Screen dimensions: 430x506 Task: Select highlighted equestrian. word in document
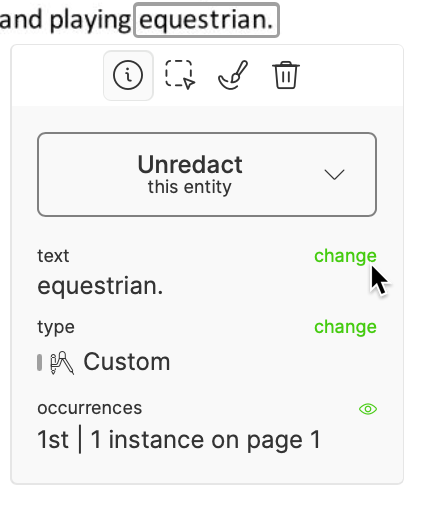[x=206, y=20]
